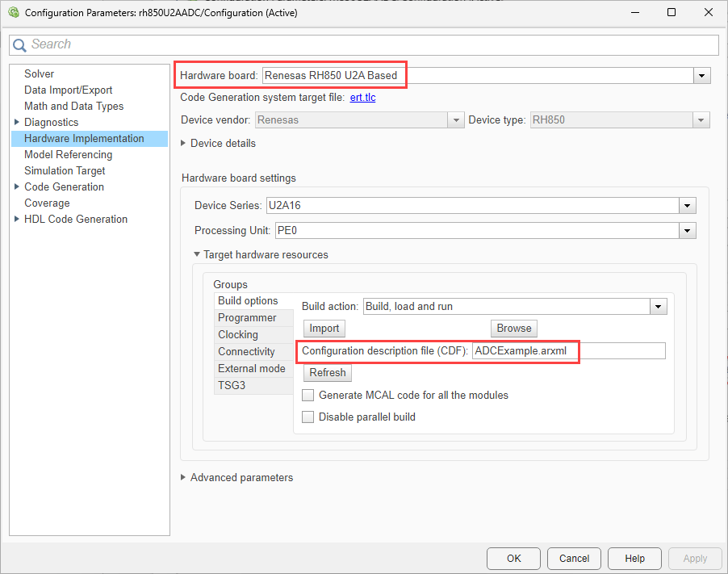Click the Configuration description file field
The image size is (728, 574).
pyautogui.click(x=568, y=351)
